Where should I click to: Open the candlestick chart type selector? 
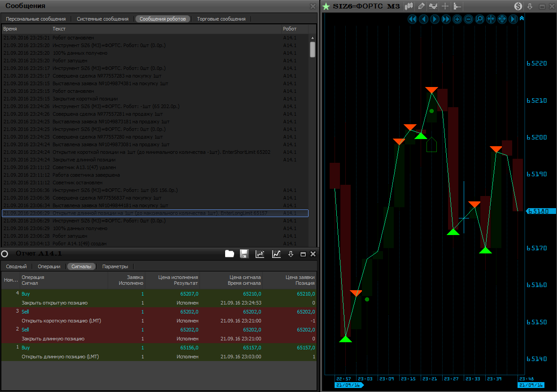click(x=409, y=6)
